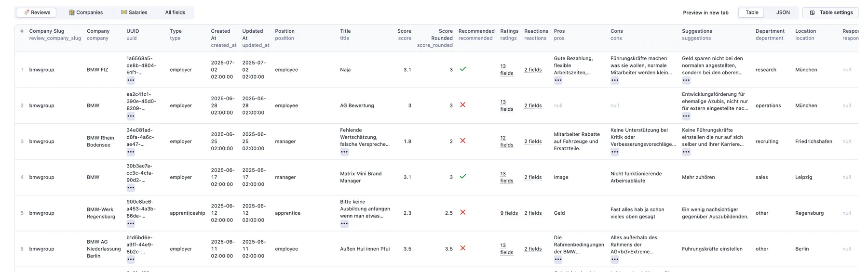Expand UUID ellipsis for ea2c41c1 row
This screenshot has width=868, height=272.
click(131, 116)
